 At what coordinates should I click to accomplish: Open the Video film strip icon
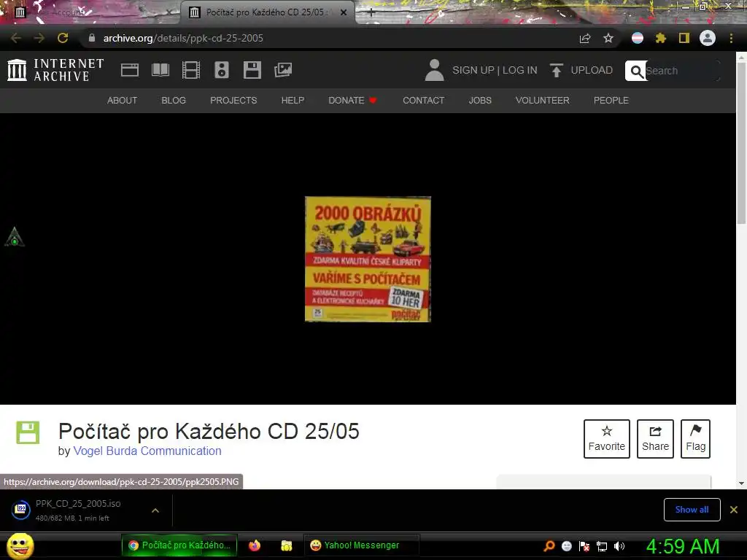(190, 70)
